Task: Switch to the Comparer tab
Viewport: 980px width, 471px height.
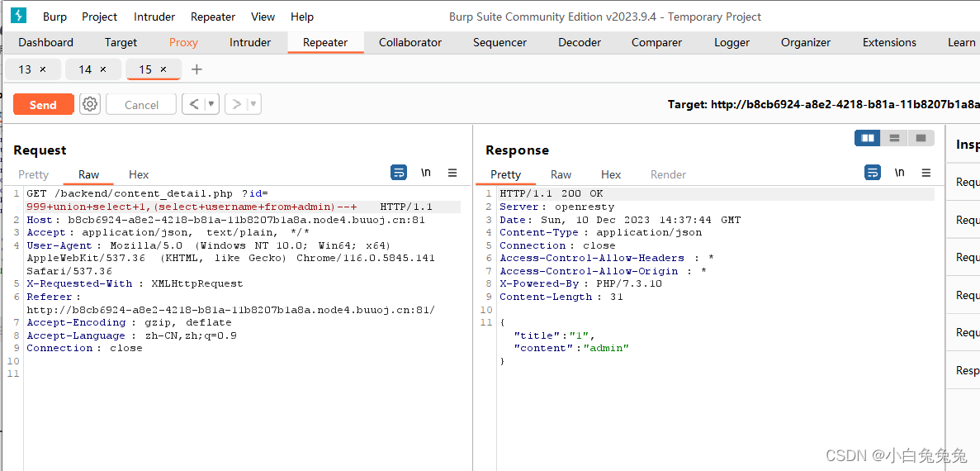Action: 656,42
